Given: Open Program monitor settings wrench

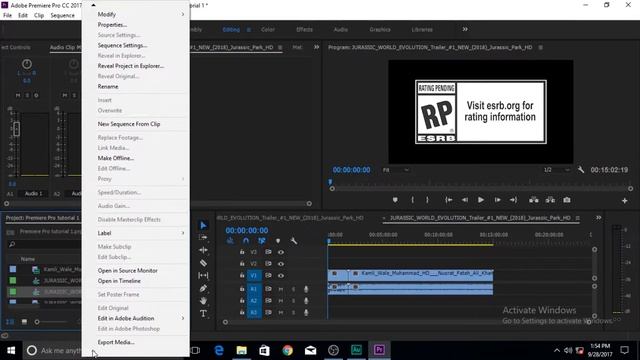Looking at the screenshot, I should pos(581,169).
